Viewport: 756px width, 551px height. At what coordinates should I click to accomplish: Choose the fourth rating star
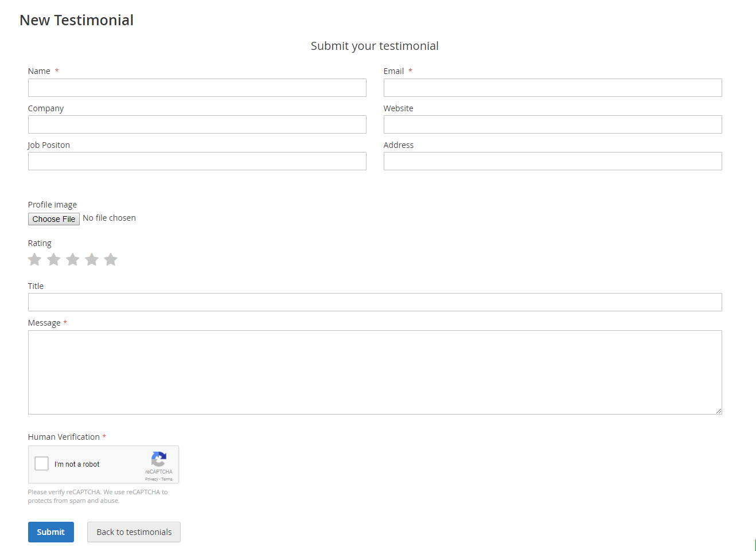(x=92, y=260)
